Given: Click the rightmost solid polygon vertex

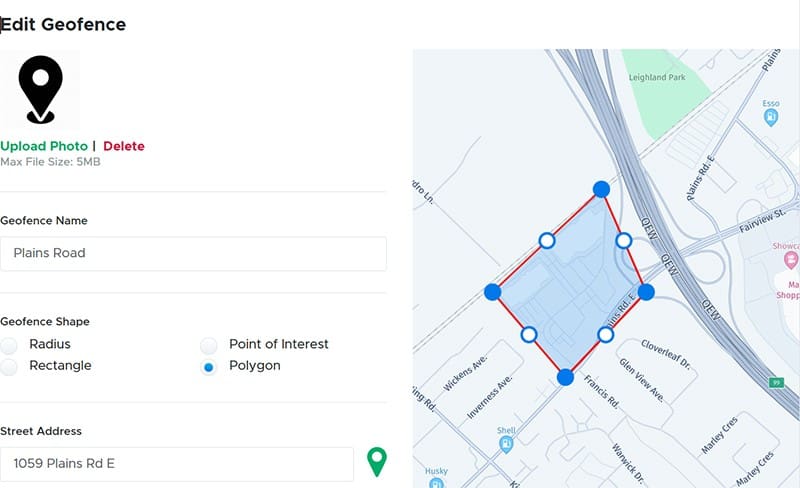Looking at the screenshot, I should point(646,292).
